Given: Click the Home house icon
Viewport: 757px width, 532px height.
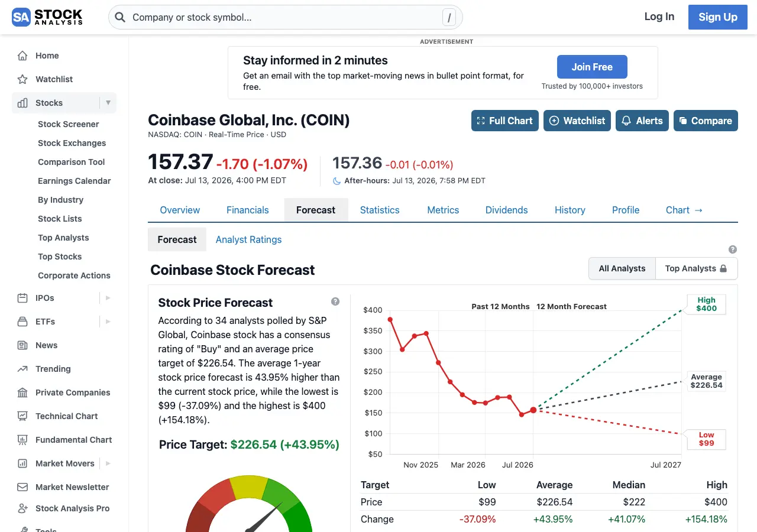Looking at the screenshot, I should point(22,56).
